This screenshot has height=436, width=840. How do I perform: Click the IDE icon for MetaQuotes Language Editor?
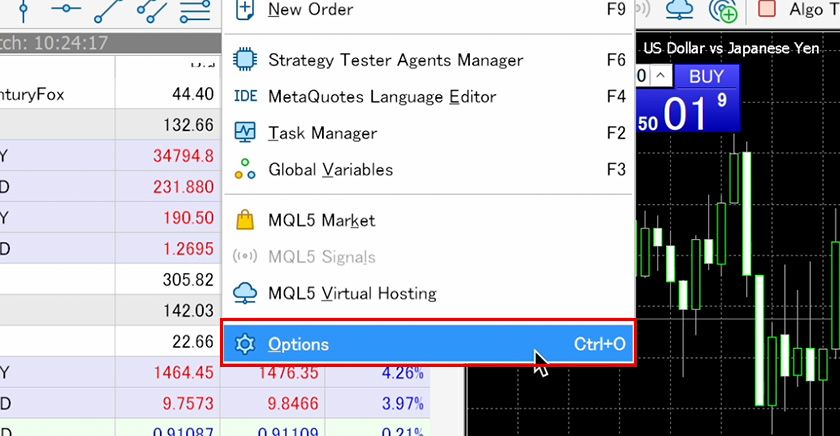(244, 97)
